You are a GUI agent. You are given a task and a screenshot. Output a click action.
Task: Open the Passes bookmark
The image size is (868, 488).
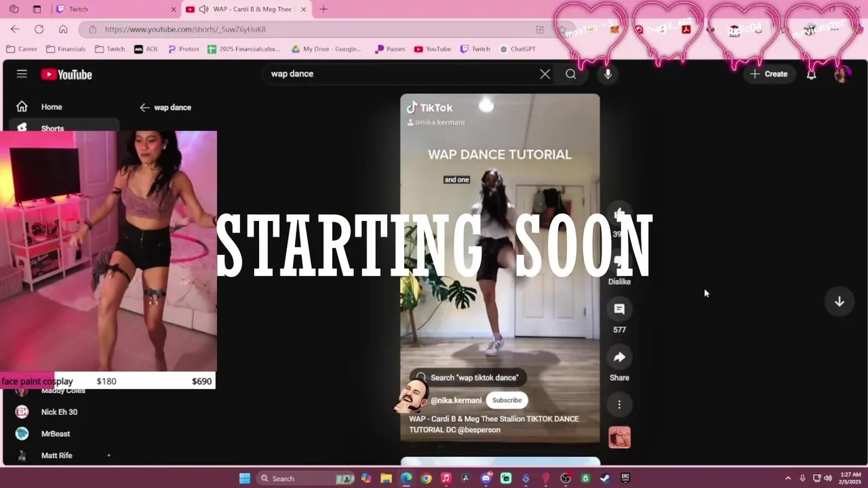click(391, 49)
